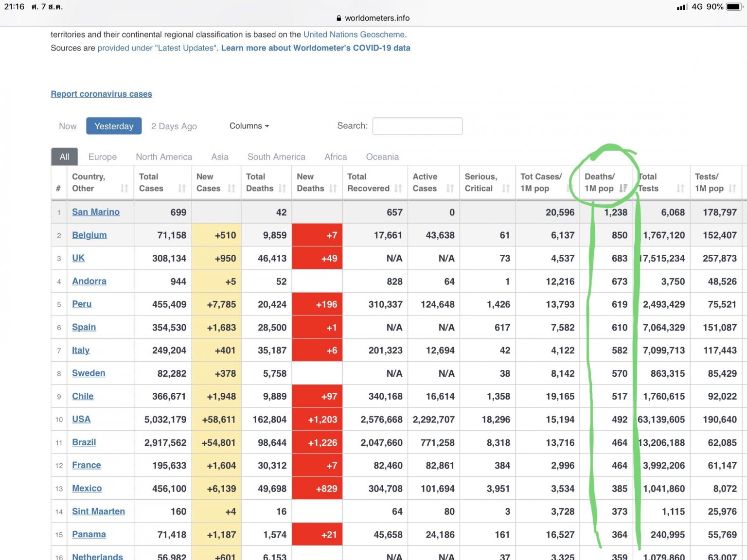Viewport: 747px width, 560px height.
Task: Tap the battery indicator in status bar
Action: pos(734,7)
